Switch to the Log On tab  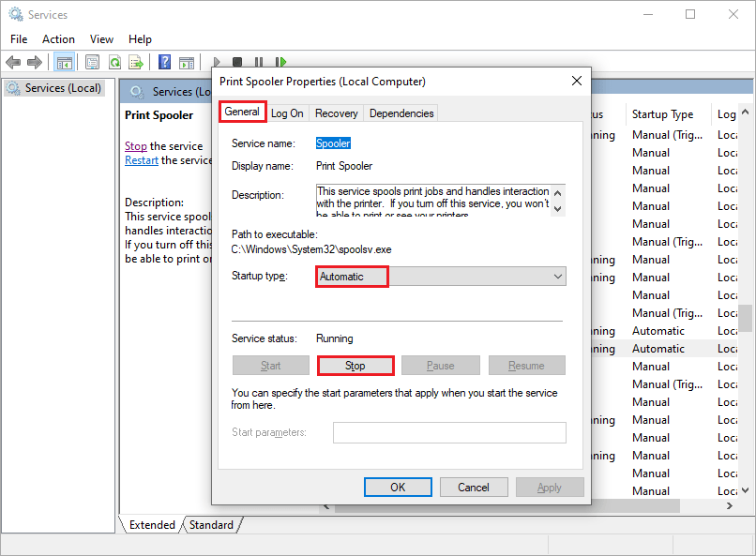(287, 113)
